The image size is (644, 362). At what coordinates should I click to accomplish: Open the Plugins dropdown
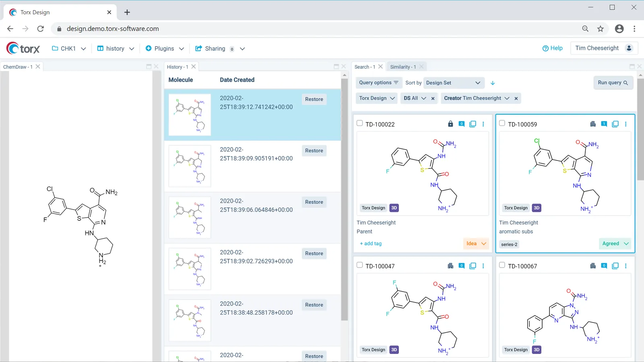click(x=165, y=48)
